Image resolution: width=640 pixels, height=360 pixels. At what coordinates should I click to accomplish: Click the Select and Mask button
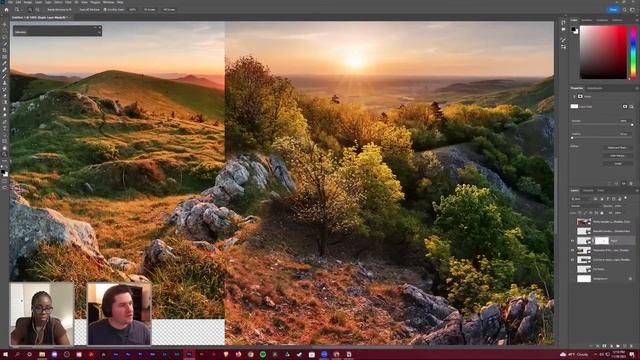[618, 148]
